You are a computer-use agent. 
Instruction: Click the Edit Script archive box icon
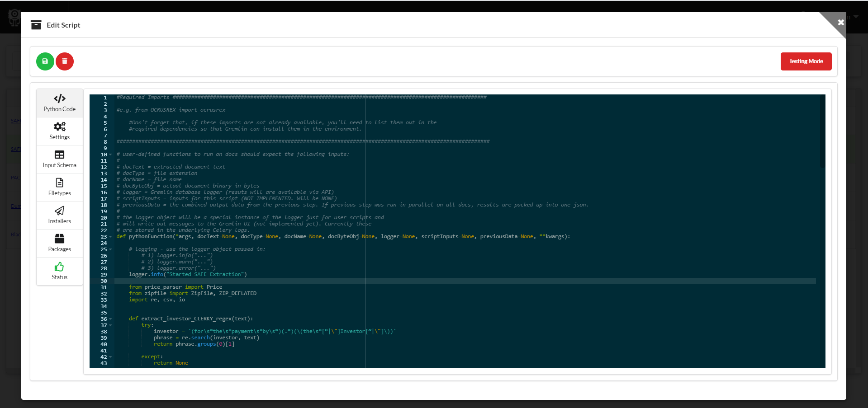point(36,25)
